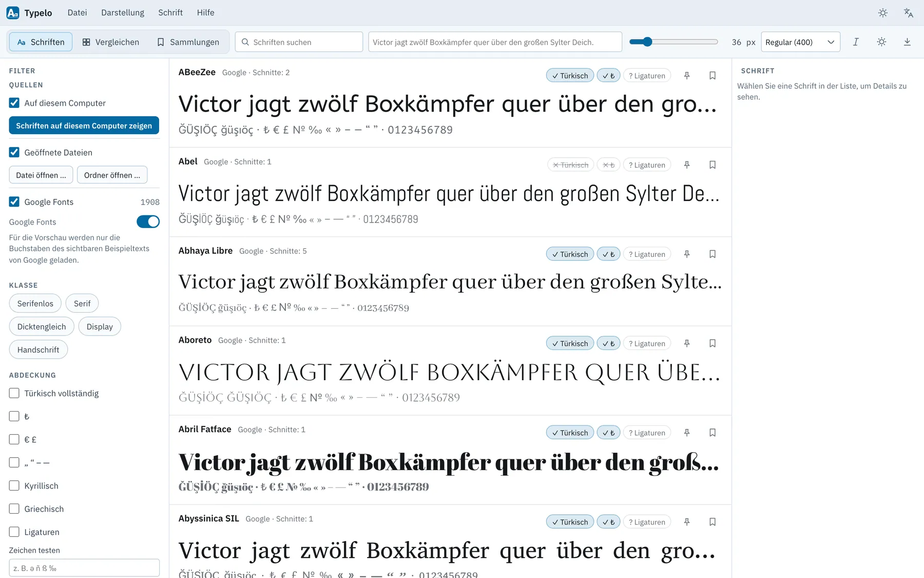Screen dimensions: 924x578
Task: Bookmark the Abyssinica SIL font
Action: [x=713, y=522]
